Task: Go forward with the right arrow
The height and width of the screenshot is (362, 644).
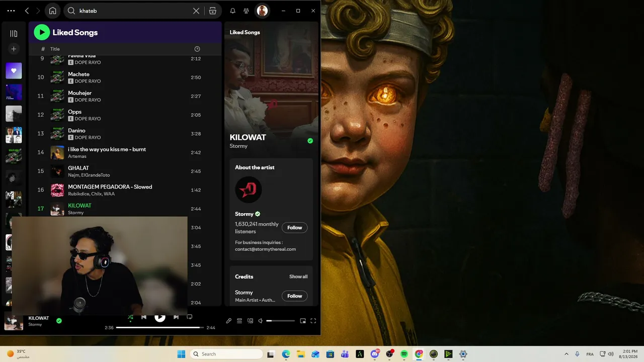Action: click(38, 11)
